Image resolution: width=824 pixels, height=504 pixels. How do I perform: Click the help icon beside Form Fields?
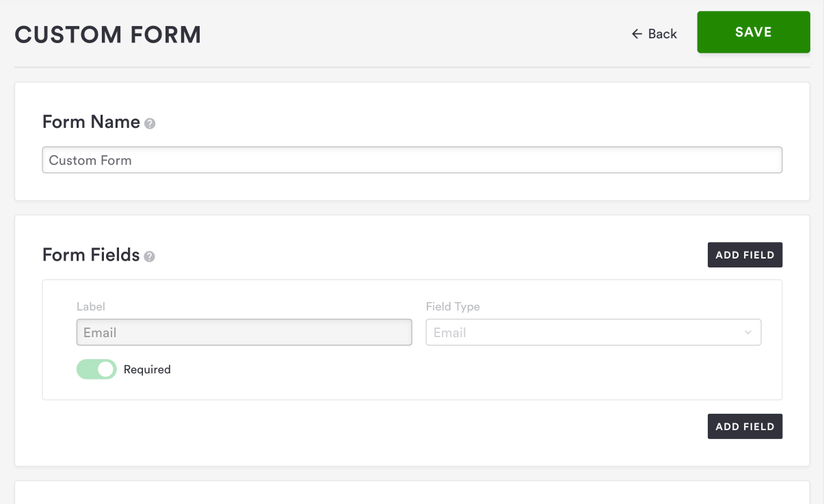(150, 256)
